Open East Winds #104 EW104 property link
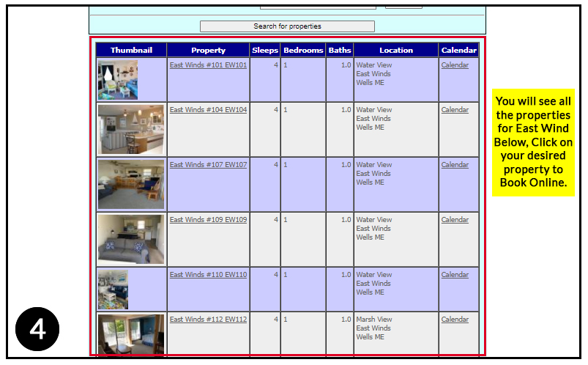The image size is (588, 365). pyautogui.click(x=208, y=110)
